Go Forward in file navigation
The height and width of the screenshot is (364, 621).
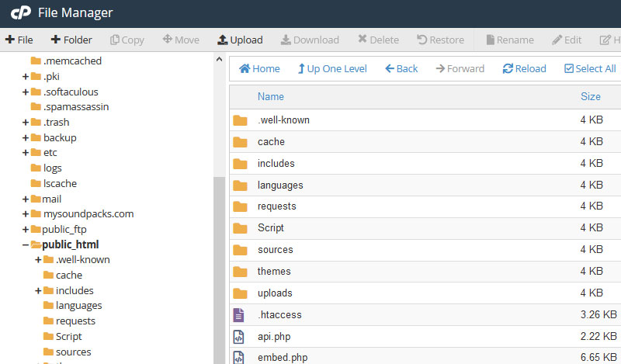click(460, 68)
